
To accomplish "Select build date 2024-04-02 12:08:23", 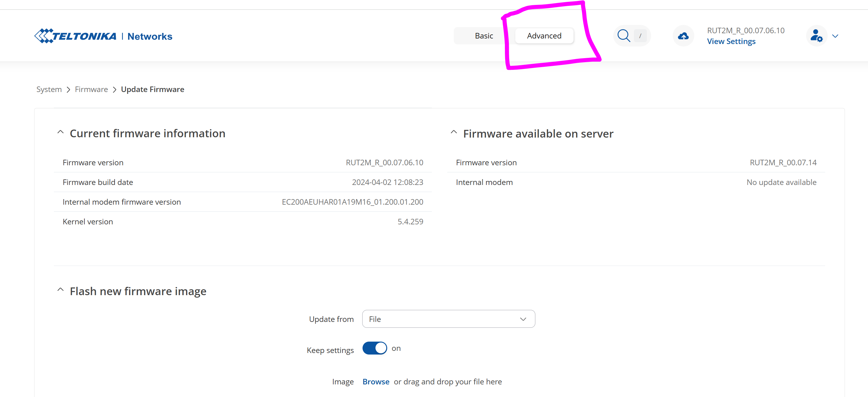I will tap(387, 182).
